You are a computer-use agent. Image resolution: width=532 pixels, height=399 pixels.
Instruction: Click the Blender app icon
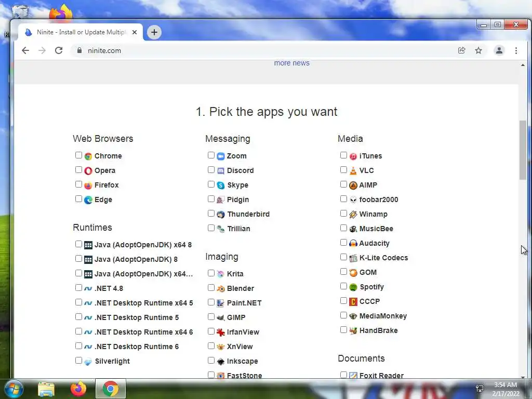click(220, 288)
